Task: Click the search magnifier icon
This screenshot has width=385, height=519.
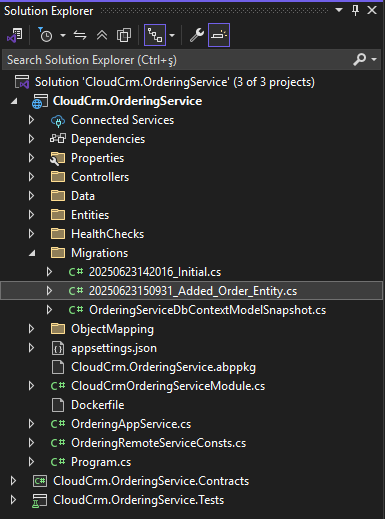Action: (x=360, y=59)
